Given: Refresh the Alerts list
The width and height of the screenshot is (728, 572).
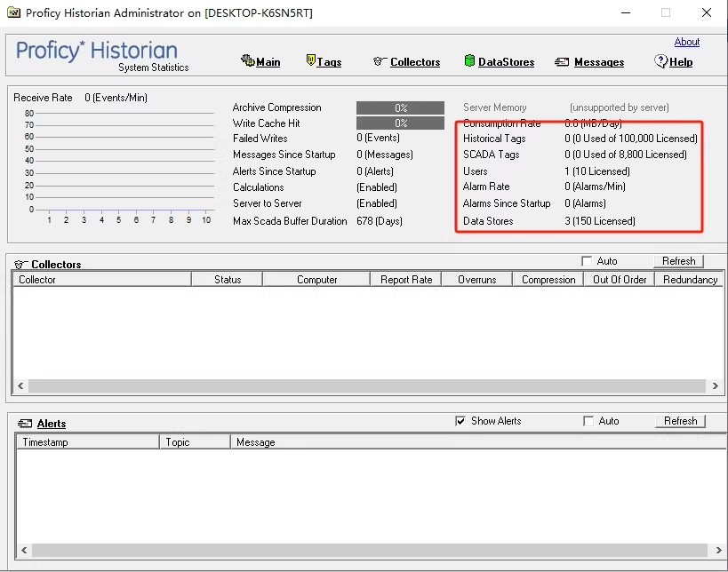Looking at the screenshot, I should 680,421.
